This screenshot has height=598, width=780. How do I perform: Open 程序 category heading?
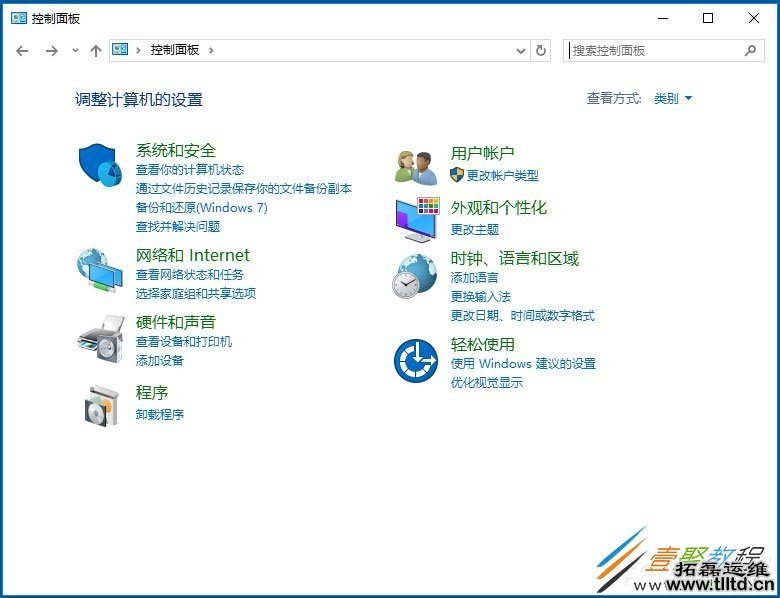[152, 393]
